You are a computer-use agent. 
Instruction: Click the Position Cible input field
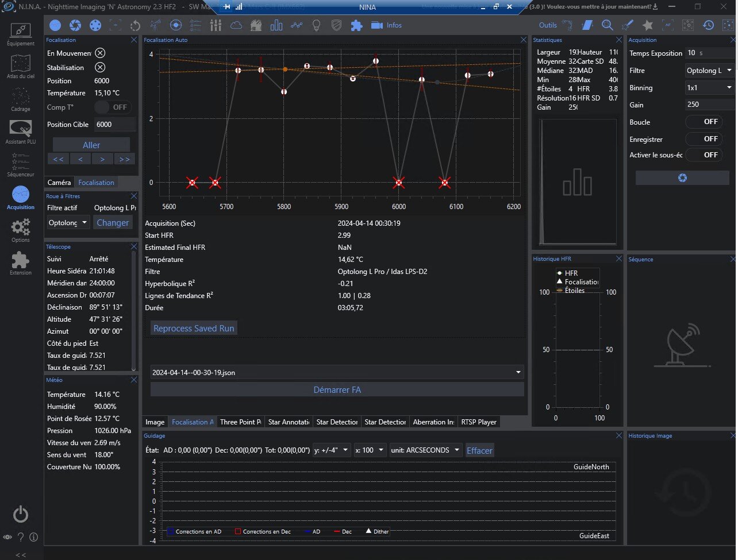click(x=114, y=125)
